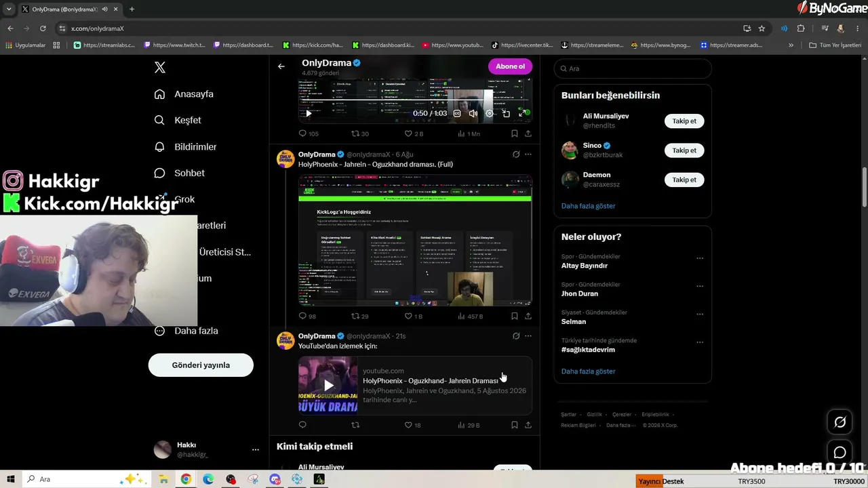Screen dimensions: 868x488
Task: Share the post with 29 B views
Action: [x=528, y=425]
